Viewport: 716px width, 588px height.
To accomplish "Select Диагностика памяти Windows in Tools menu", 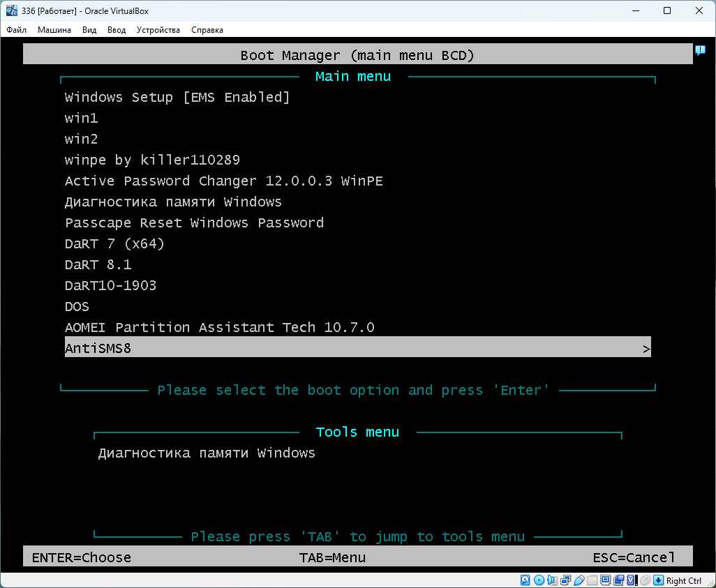I will [207, 453].
